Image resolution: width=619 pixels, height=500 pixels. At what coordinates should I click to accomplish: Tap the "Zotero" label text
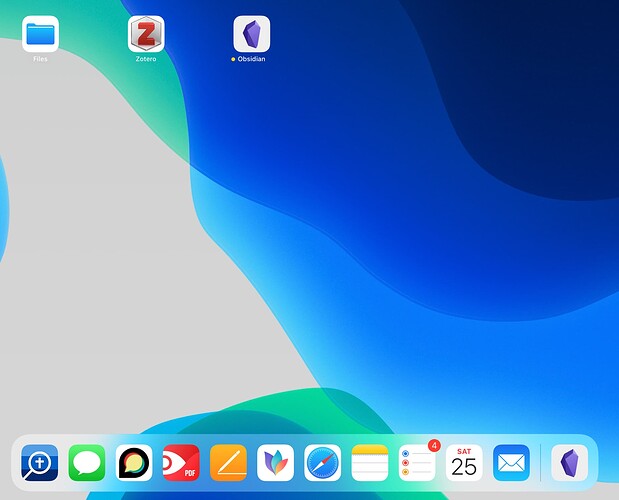tap(146, 59)
